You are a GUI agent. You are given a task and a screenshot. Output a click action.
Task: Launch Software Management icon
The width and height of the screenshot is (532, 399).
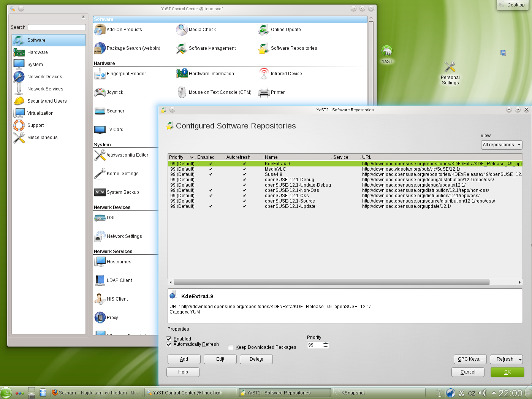[x=182, y=48]
